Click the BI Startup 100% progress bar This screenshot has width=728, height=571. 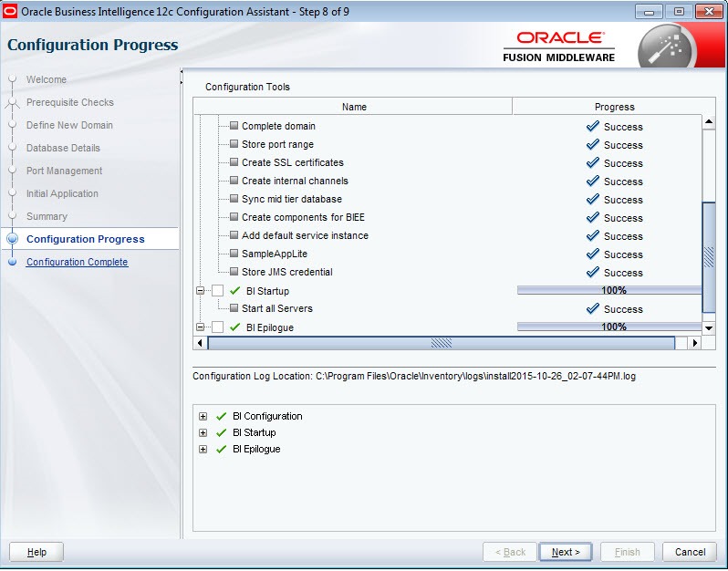click(609, 290)
